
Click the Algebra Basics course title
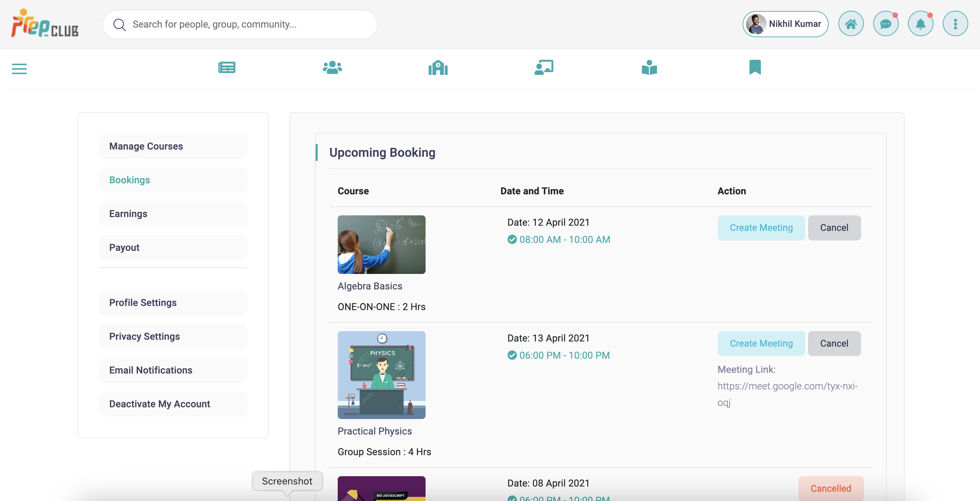(370, 286)
